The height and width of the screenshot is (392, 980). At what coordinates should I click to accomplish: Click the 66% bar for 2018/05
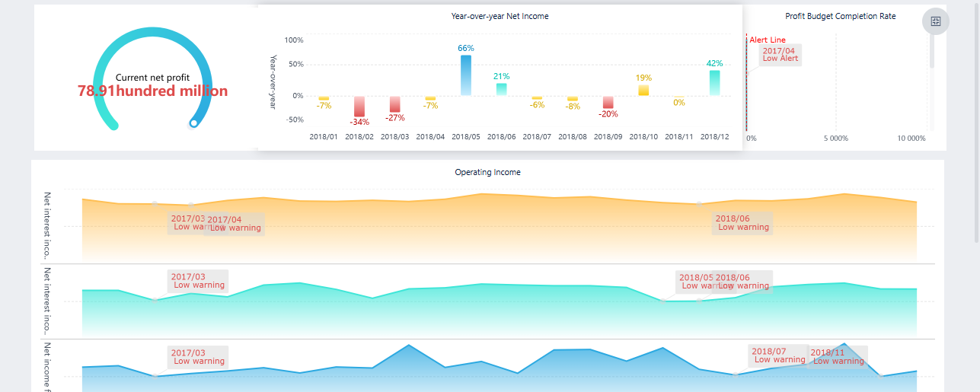coord(465,75)
